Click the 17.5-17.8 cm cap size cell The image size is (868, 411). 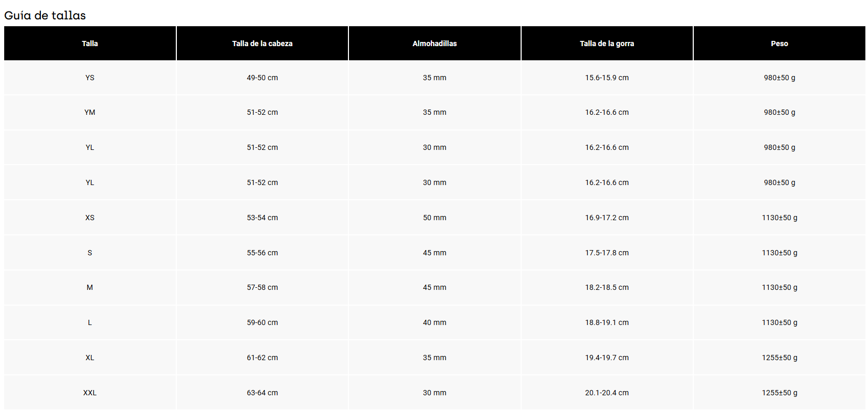[607, 253]
